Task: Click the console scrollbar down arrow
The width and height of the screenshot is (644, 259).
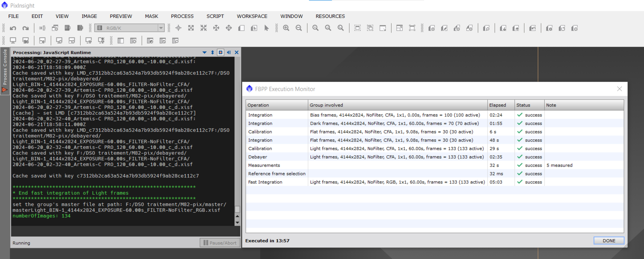Action: click(237, 223)
